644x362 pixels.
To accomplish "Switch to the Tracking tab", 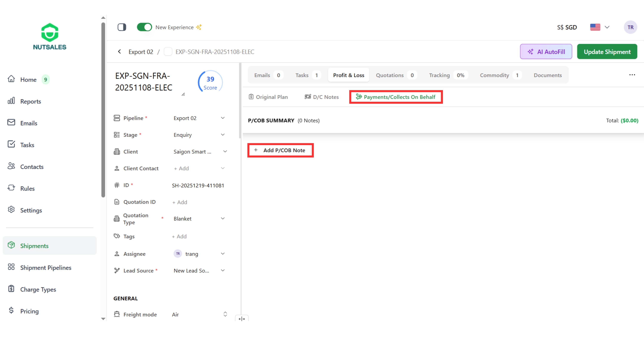I will (439, 75).
